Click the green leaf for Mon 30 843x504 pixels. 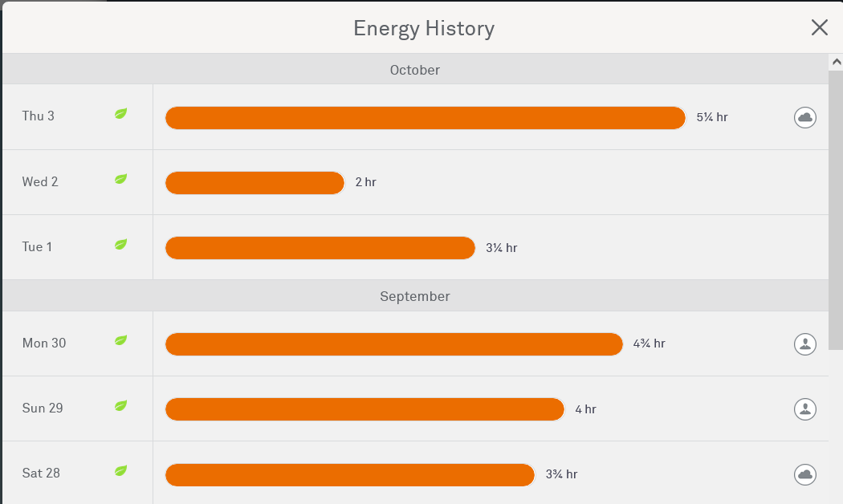point(120,340)
